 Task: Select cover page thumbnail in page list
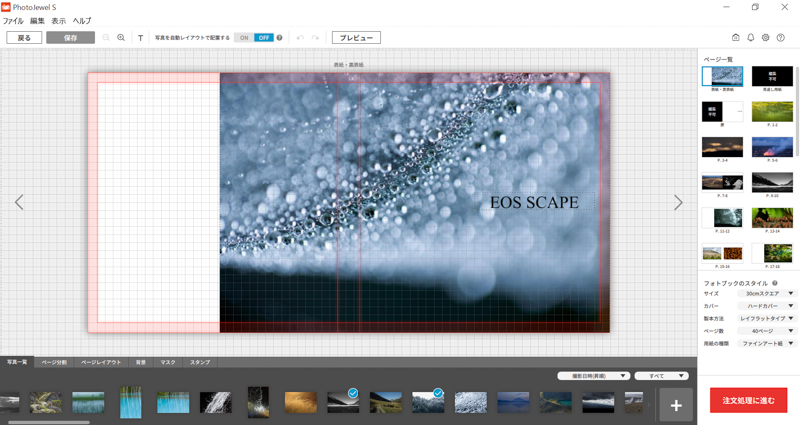pyautogui.click(x=722, y=77)
